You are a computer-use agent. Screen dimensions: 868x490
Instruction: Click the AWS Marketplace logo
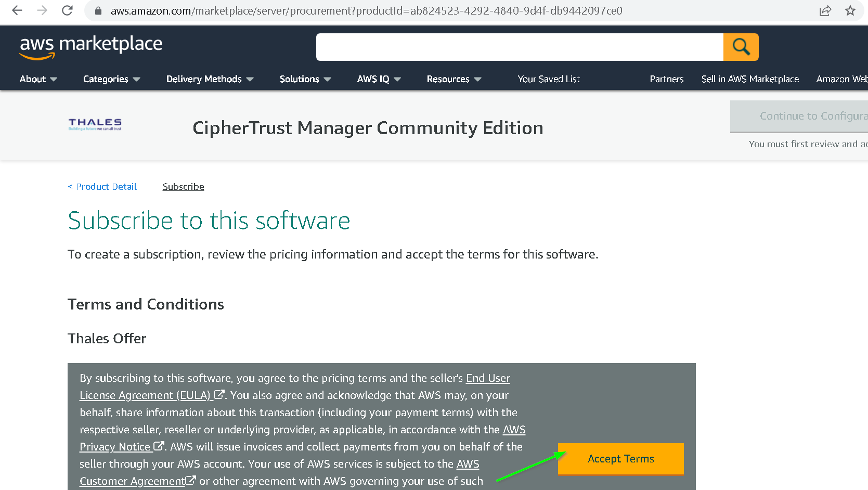pyautogui.click(x=91, y=47)
